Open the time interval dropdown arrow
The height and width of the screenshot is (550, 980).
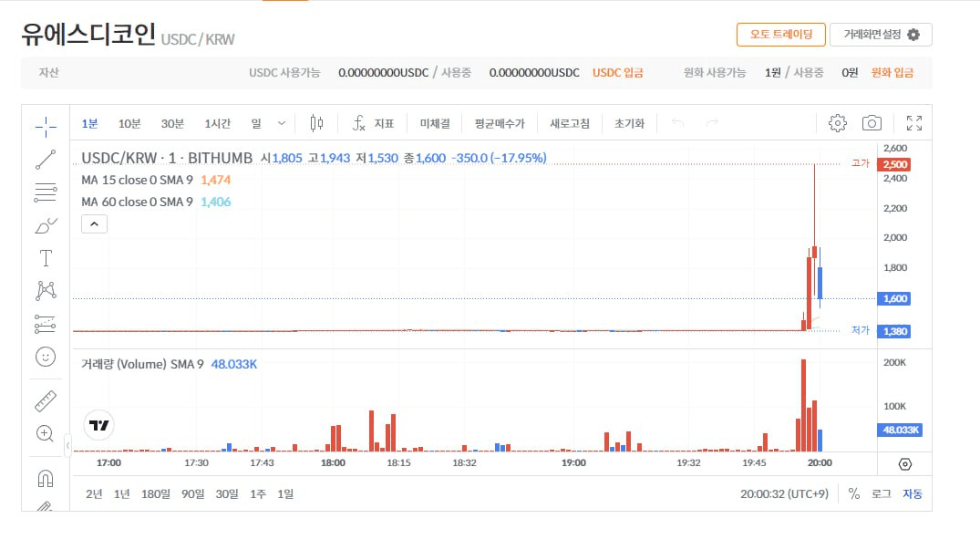click(x=281, y=123)
